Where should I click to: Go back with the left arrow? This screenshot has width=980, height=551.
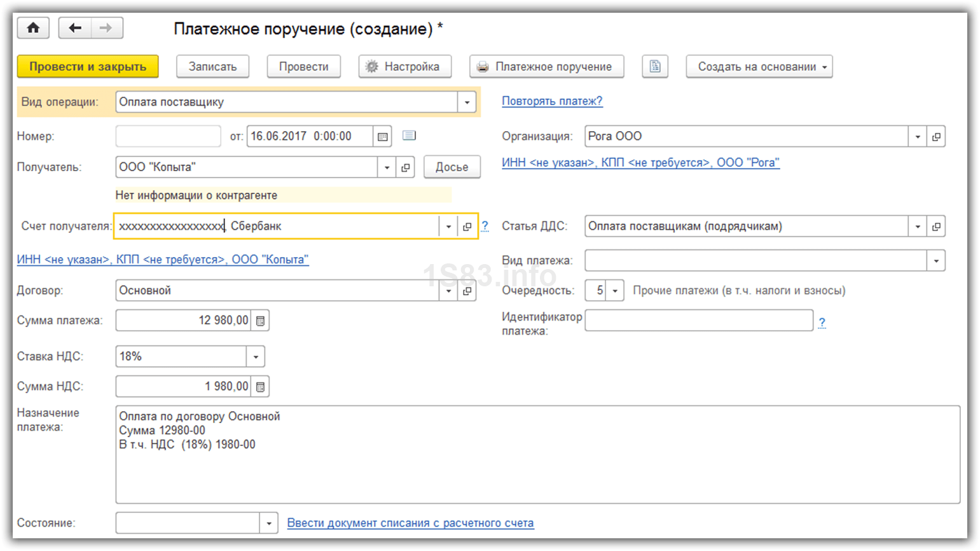75,28
